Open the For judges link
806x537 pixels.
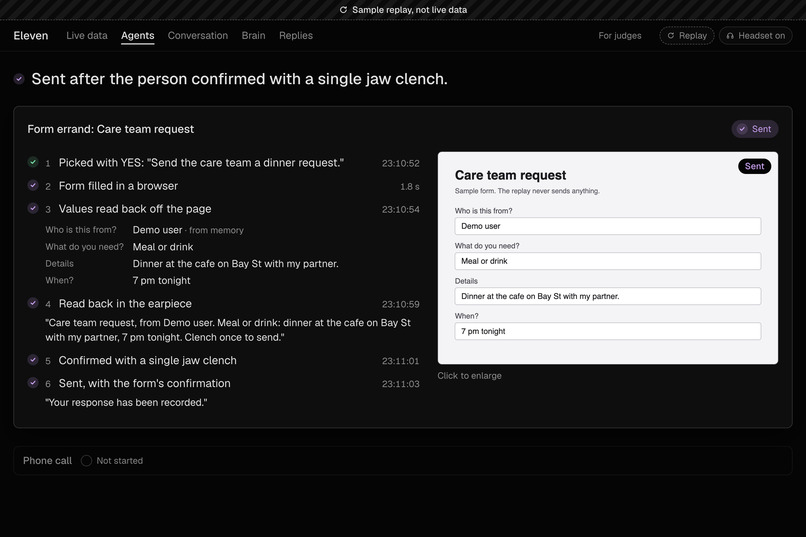coord(619,35)
